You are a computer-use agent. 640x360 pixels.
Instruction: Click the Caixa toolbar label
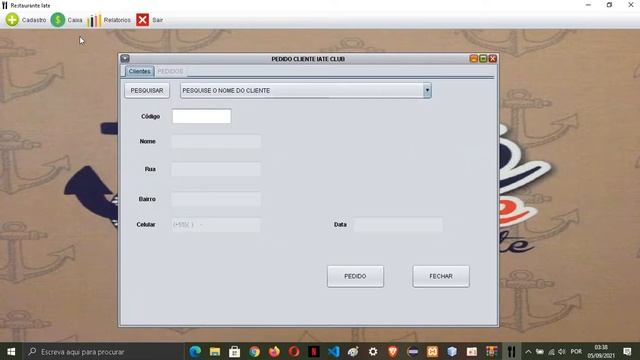75,20
